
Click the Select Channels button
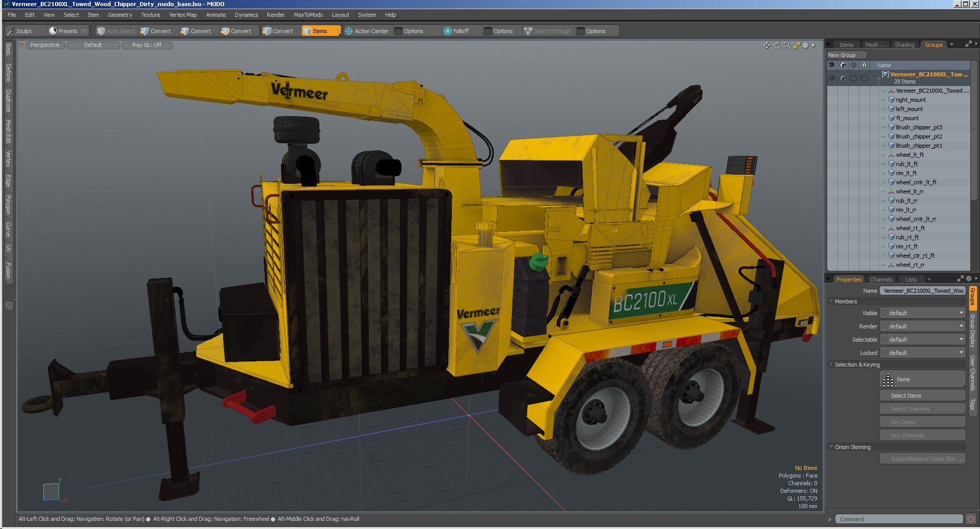pyautogui.click(x=922, y=409)
